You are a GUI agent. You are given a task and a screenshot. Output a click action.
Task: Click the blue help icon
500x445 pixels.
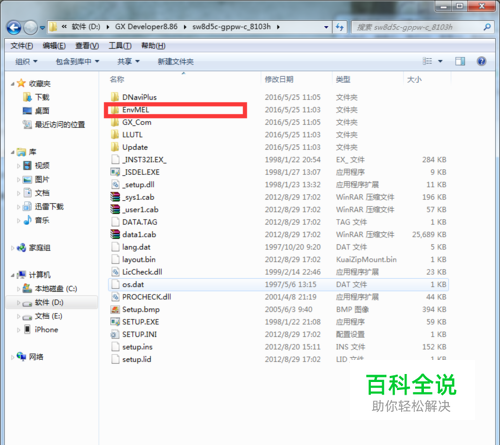pyautogui.click(x=481, y=61)
